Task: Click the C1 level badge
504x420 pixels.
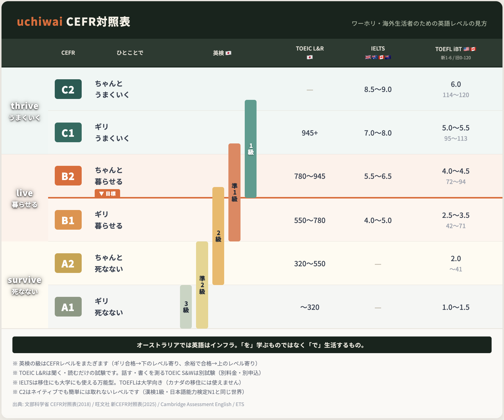Action: (68, 133)
